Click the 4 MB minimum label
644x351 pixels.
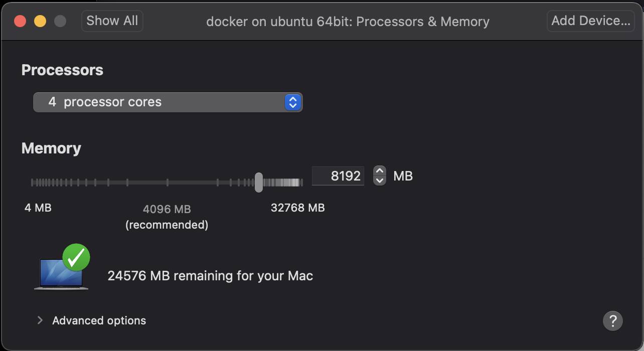(38, 208)
